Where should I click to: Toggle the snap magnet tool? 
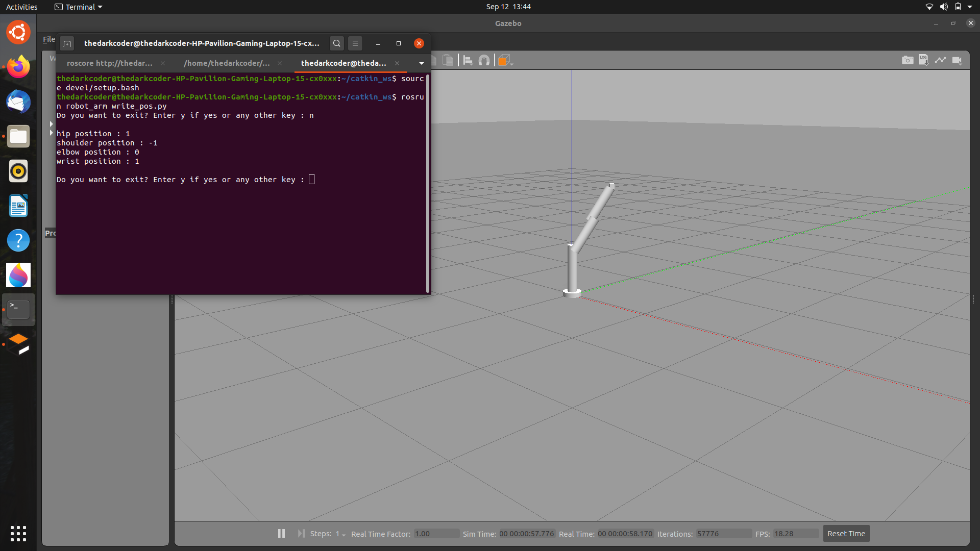(484, 61)
